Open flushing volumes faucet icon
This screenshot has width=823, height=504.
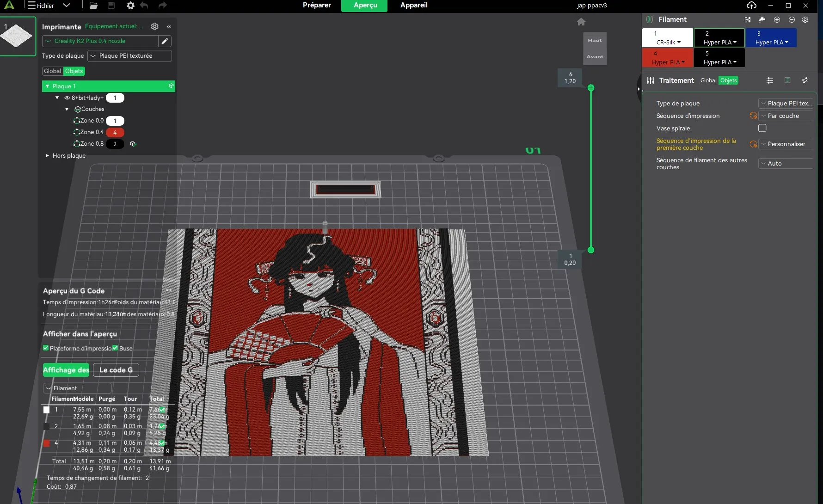762,19
